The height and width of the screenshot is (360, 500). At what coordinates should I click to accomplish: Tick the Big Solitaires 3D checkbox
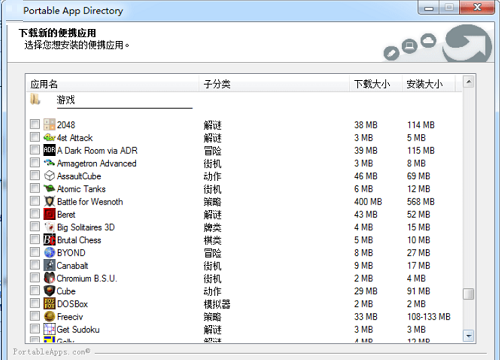[x=35, y=226]
